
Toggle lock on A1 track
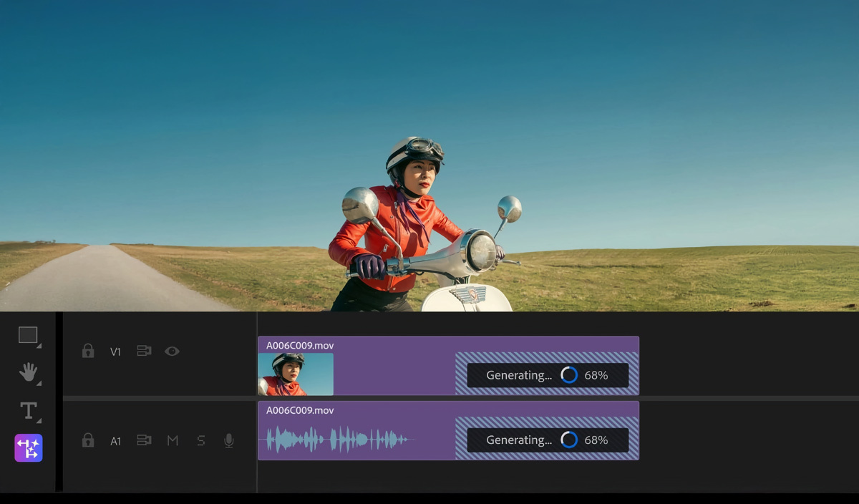88,440
